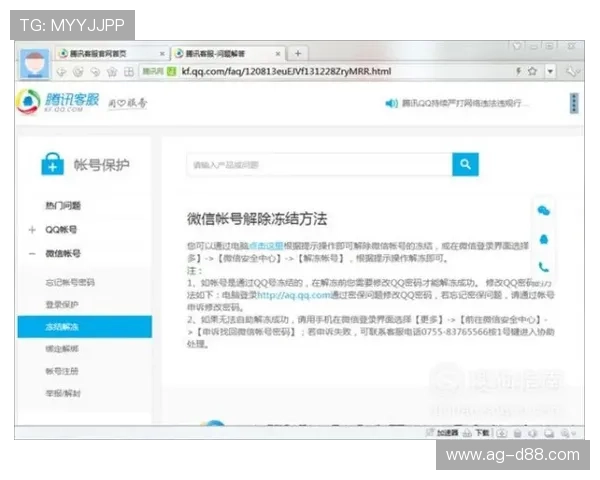
Task: Select 帐号注册 in sidebar
Action: [x=62, y=371]
